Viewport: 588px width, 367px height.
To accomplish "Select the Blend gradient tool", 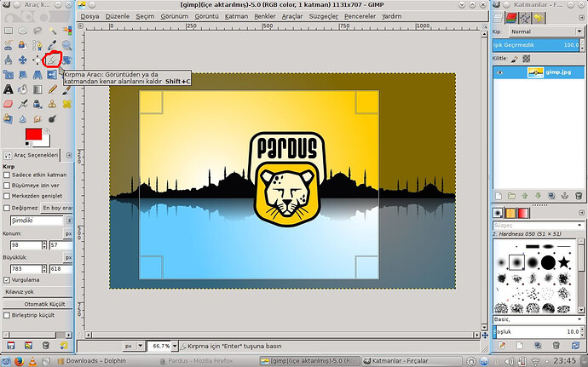I will coord(37,89).
